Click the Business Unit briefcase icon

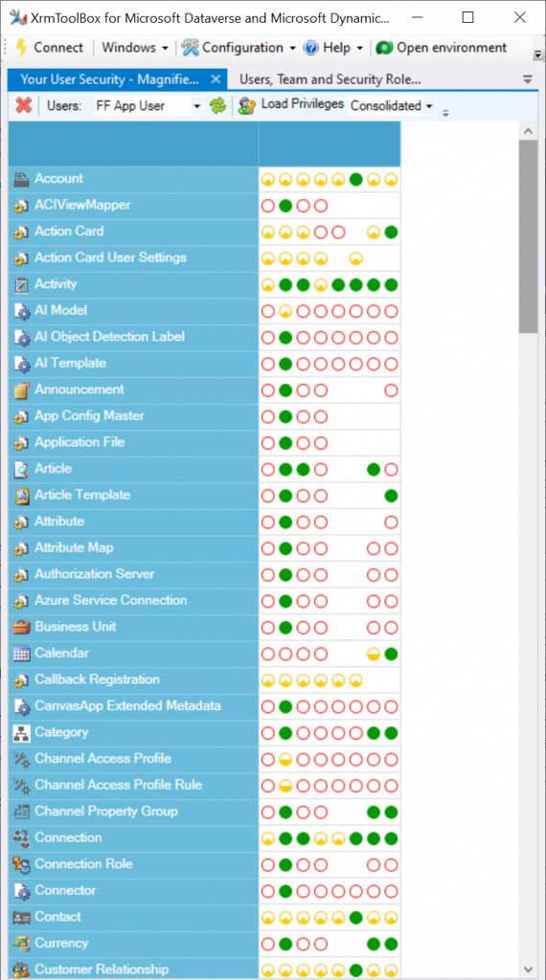[22, 627]
